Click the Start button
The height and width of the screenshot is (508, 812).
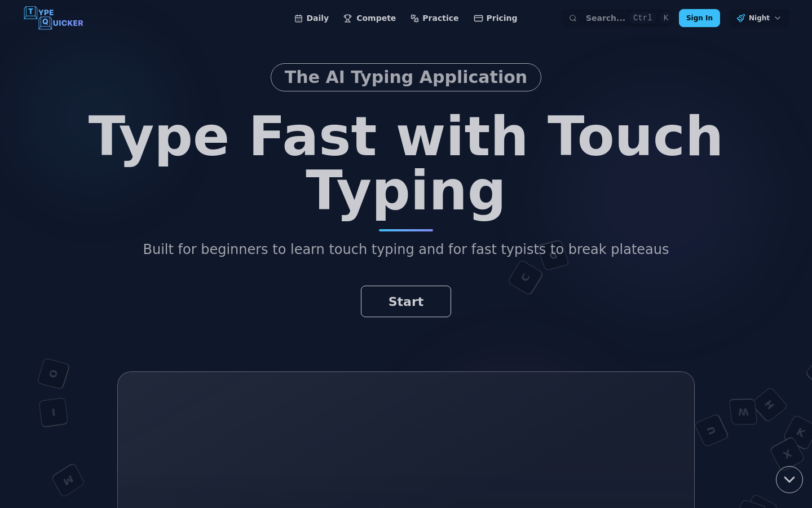(x=406, y=301)
